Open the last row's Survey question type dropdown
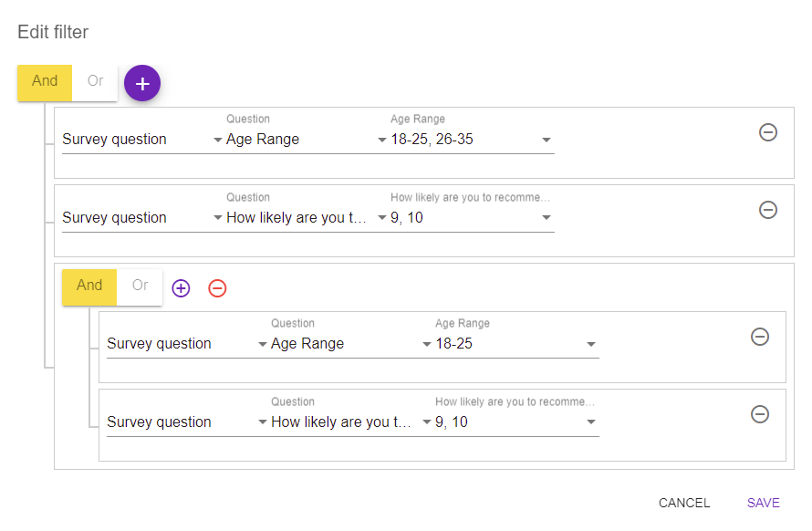Image resolution: width=812 pixels, height=531 pixels. (x=187, y=422)
